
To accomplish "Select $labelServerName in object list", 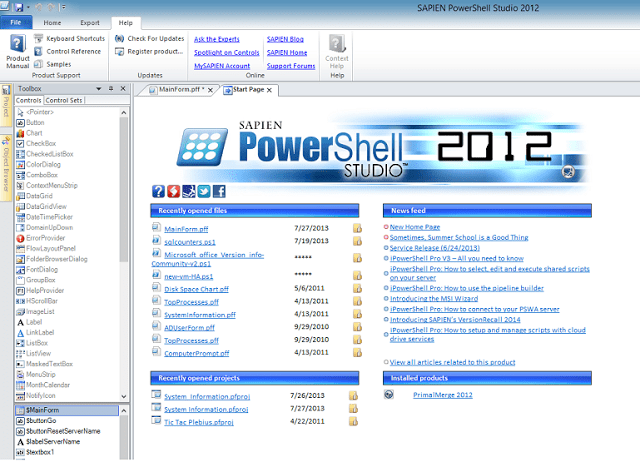I will tap(48, 442).
